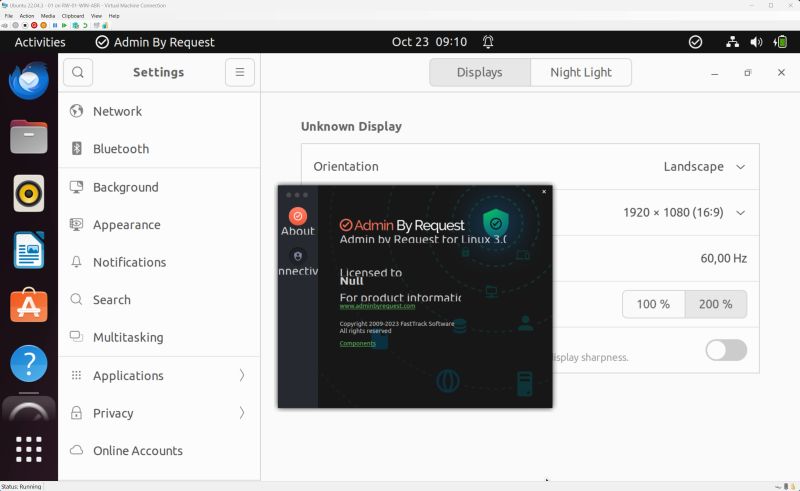Open the Help question mark dock icon
Viewport: 800px width, 491px height.
coord(29,363)
